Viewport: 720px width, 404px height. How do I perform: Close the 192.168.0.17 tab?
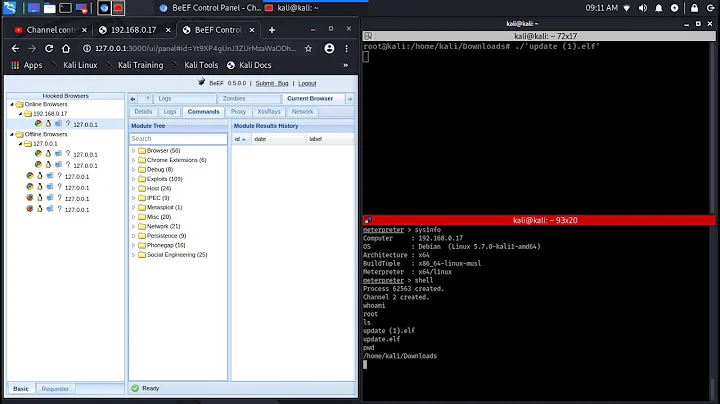click(x=168, y=30)
